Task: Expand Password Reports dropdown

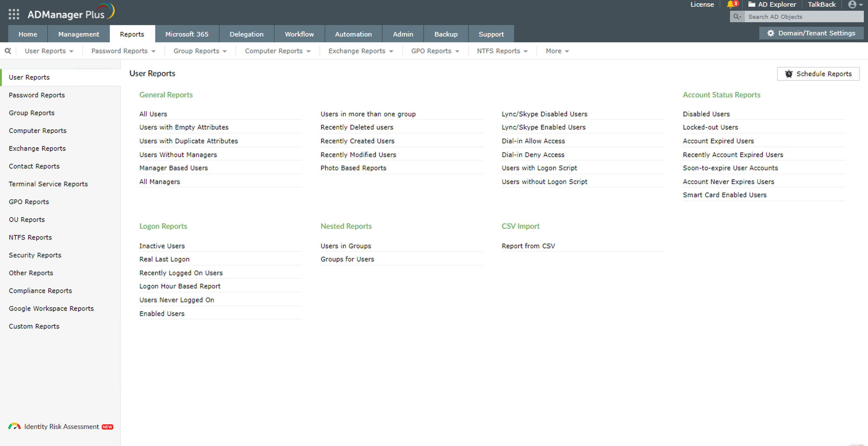Action: pyautogui.click(x=123, y=51)
